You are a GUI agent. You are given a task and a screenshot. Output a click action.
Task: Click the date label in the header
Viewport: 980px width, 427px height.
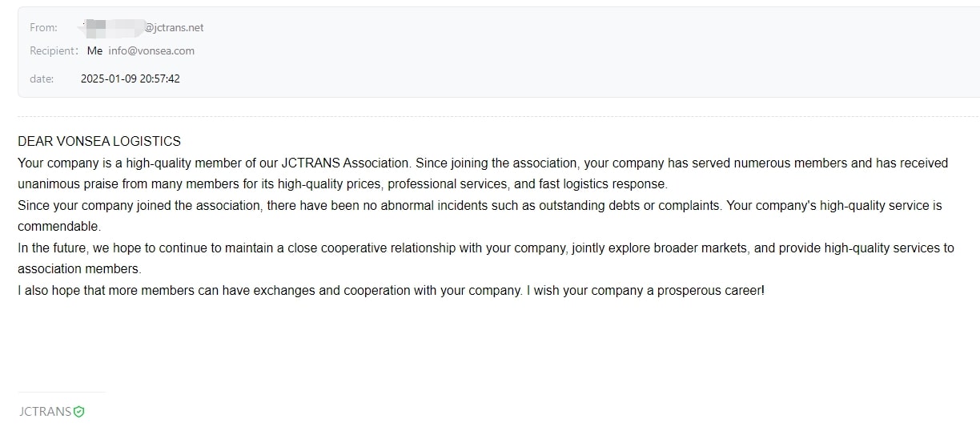point(42,79)
